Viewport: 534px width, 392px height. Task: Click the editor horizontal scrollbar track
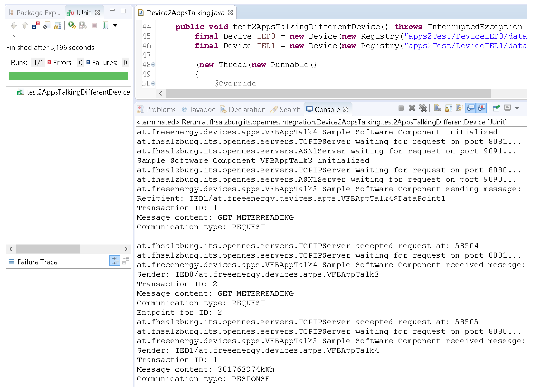(x=508, y=93)
